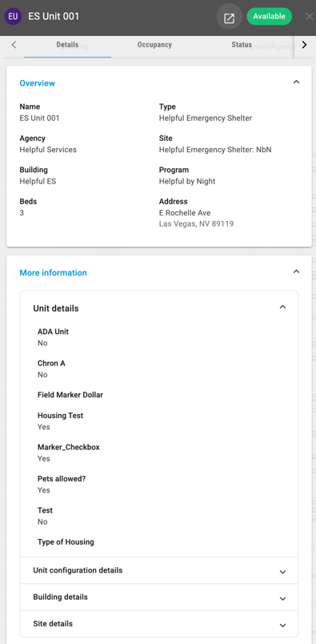This screenshot has width=316, height=644.
Task: Expand Unit configuration details
Action: click(159, 570)
